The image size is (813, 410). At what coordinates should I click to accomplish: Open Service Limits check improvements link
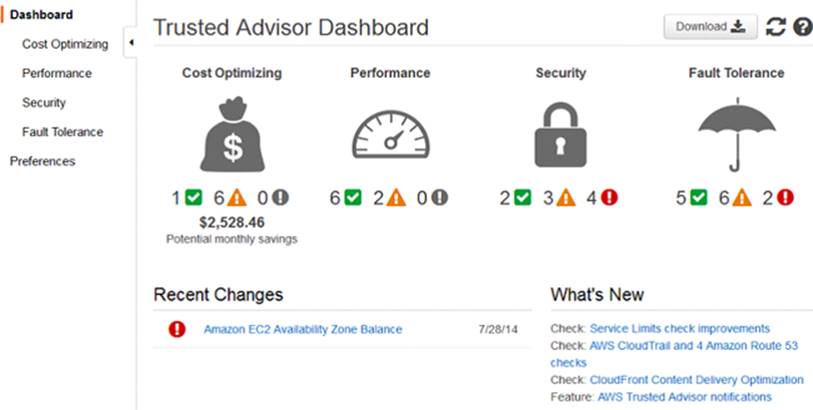tap(680, 329)
